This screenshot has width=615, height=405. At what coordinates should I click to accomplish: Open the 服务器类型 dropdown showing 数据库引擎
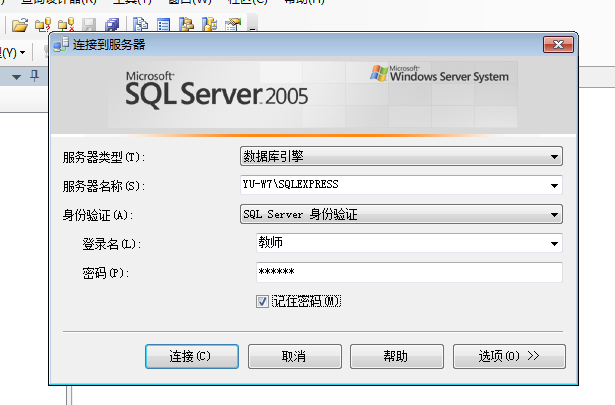401,156
